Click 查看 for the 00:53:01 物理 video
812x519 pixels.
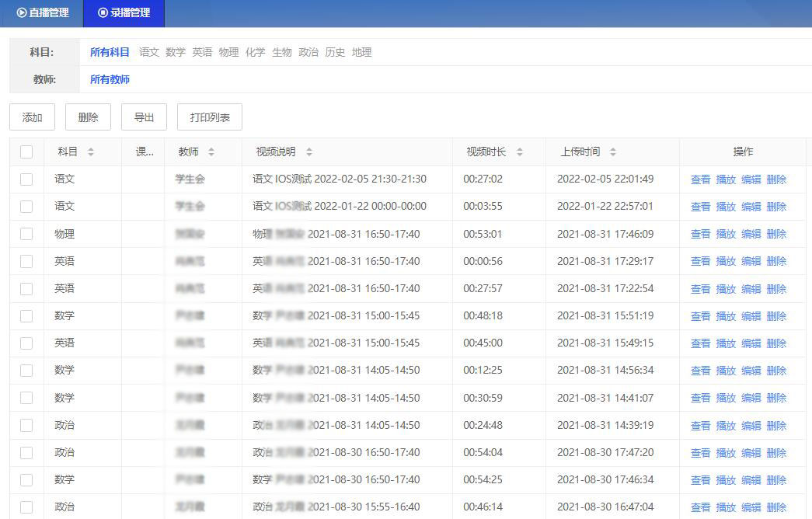click(x=700, y=234)
